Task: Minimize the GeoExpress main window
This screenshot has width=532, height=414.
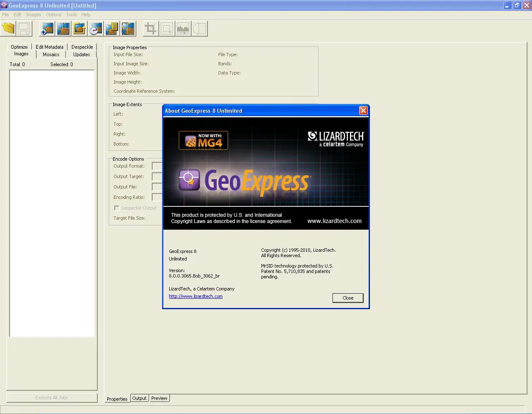Action: point(507,5)
